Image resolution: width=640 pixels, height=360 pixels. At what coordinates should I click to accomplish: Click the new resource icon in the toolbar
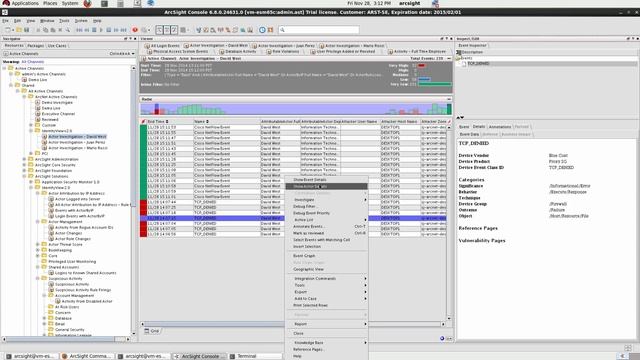pos(8,30)
